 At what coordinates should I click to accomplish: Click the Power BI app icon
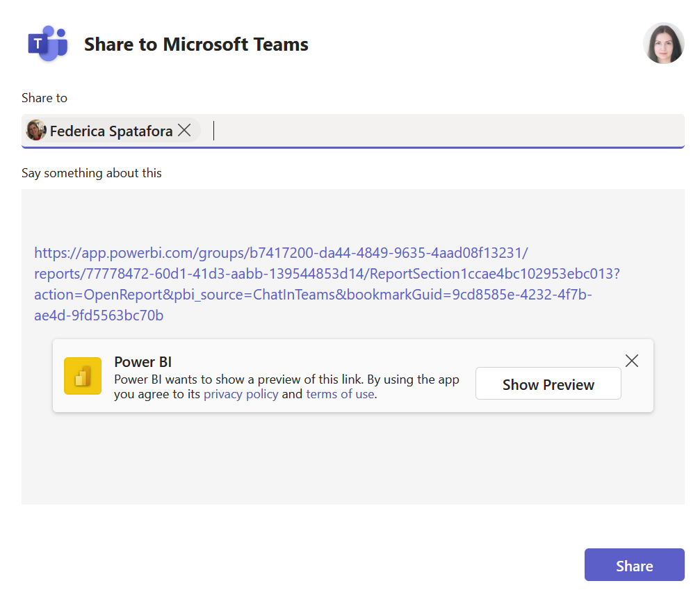(x=83, y=376)
